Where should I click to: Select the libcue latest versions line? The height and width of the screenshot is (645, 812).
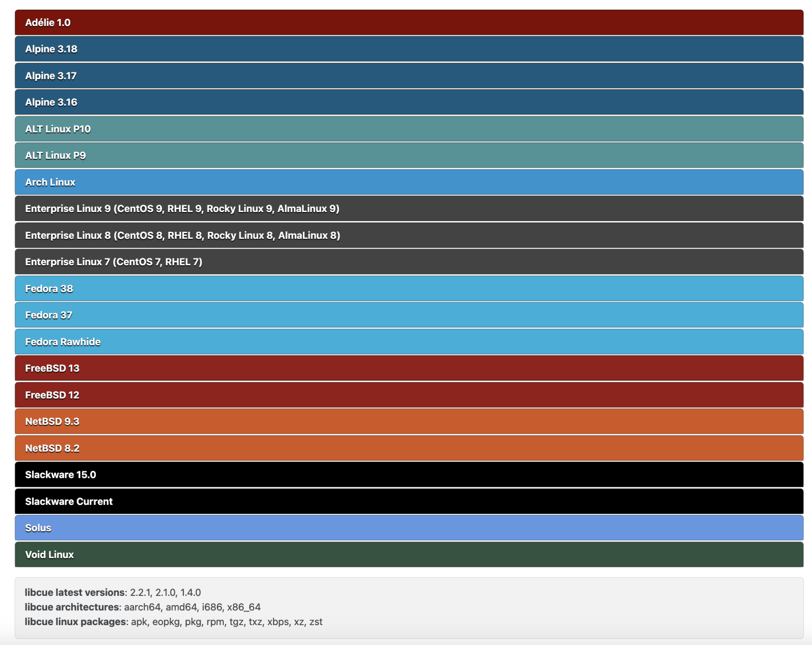tap(112, 592)
